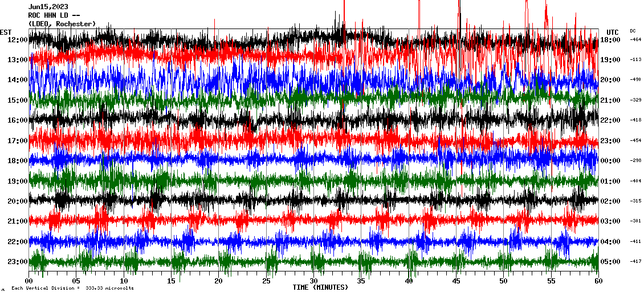644x296 pixels.
Task: Select the 12:00 EST row label
Action: 17,40
